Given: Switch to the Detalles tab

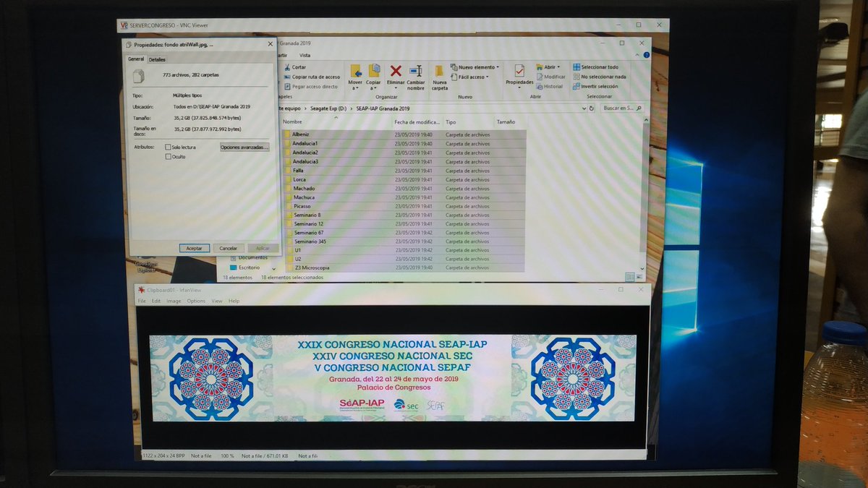Looking at the screenshot, I should [157, 59].
